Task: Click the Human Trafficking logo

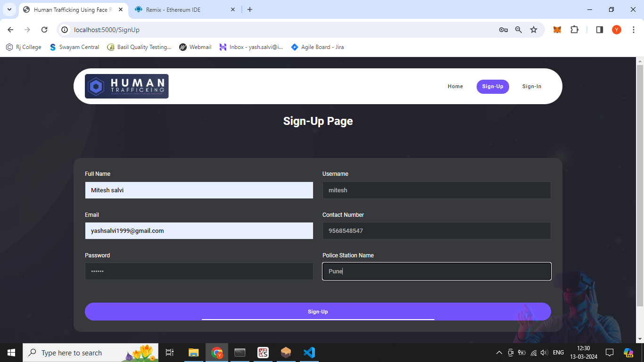Action: point(126,86)
